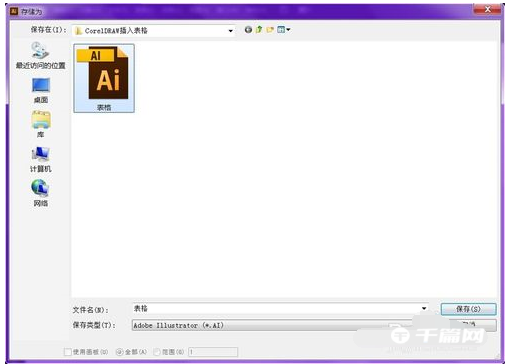Click the Back navigation icon
Viewport: 505px width, 364px height.
pos(248,30)
